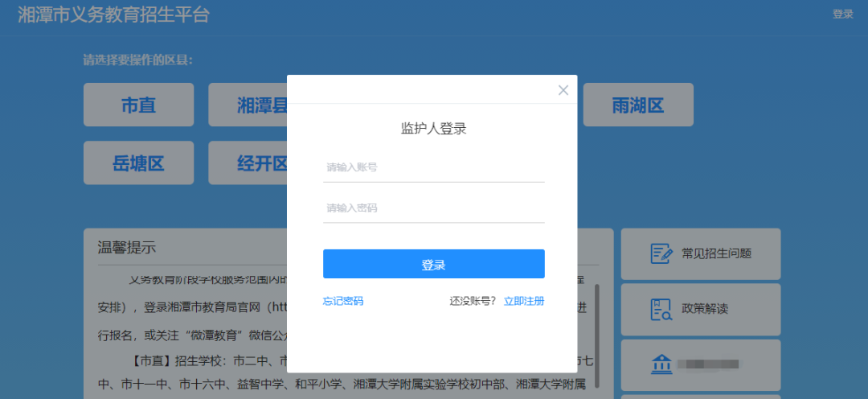Click the 还没账号? text

click(x=473, y=302)
